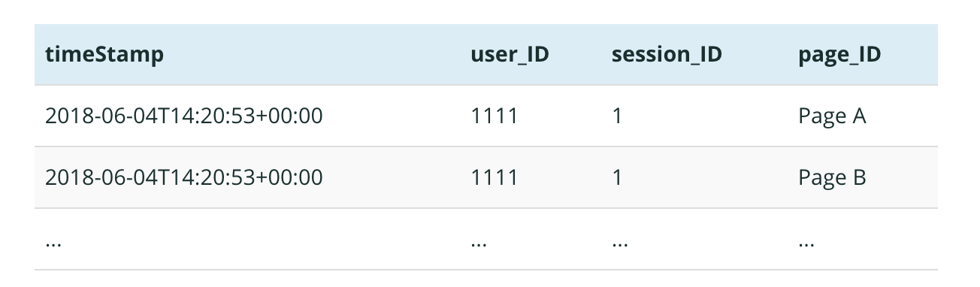This screenshot has width=980, height=287.
Task: Click user ID 1111 in second row
Action: click(495, 177)
